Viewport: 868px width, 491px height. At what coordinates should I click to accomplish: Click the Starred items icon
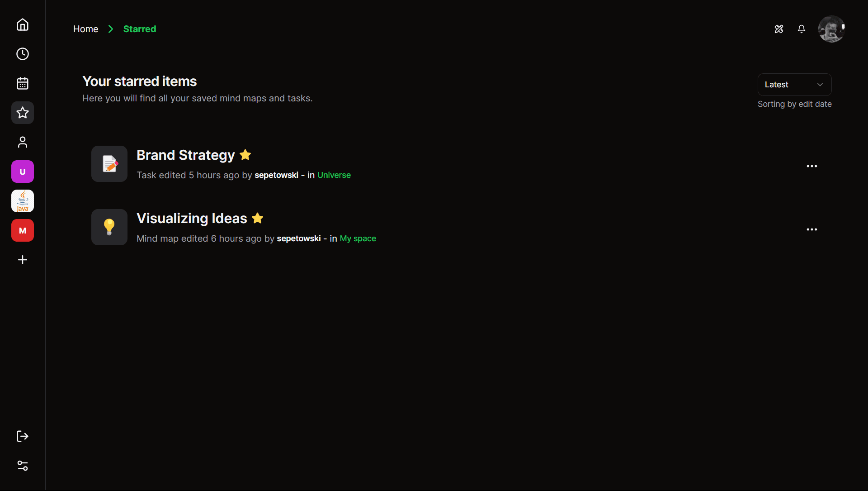click(x=23, y=113)
